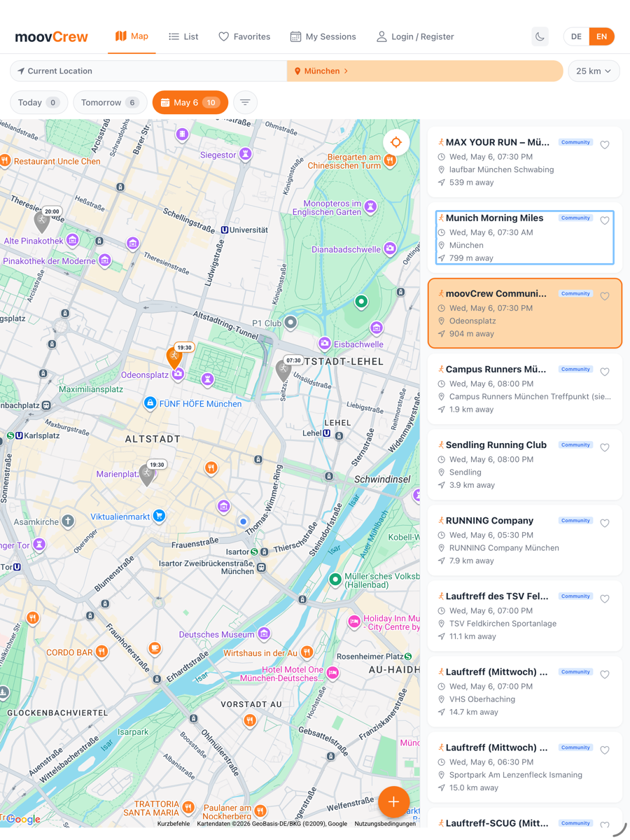Screen dimensions: 630x840
Task: Favorite RUNNING Company heart
Action: point(605,523)
